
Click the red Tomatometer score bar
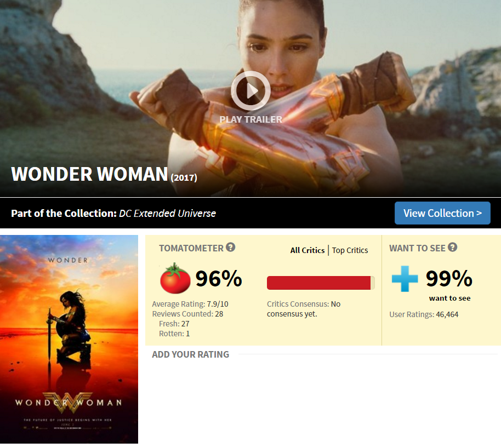(x=321, y=283)
